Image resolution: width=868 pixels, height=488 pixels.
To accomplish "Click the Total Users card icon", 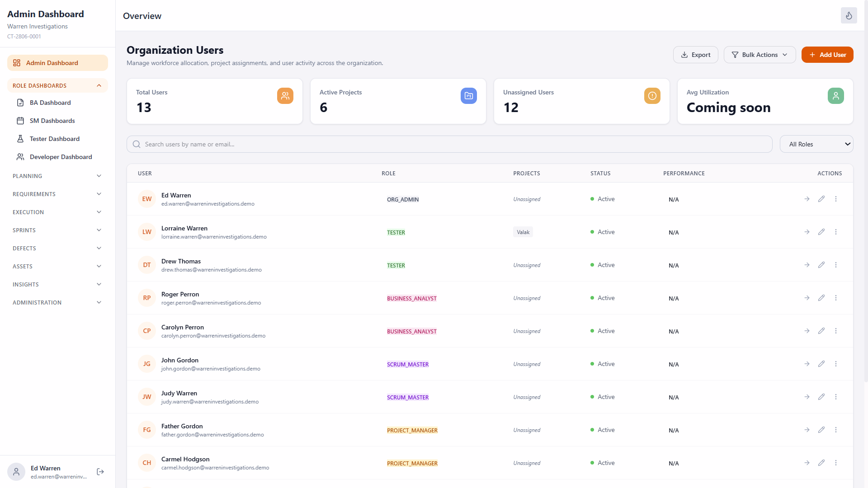I will coord(285,96).
